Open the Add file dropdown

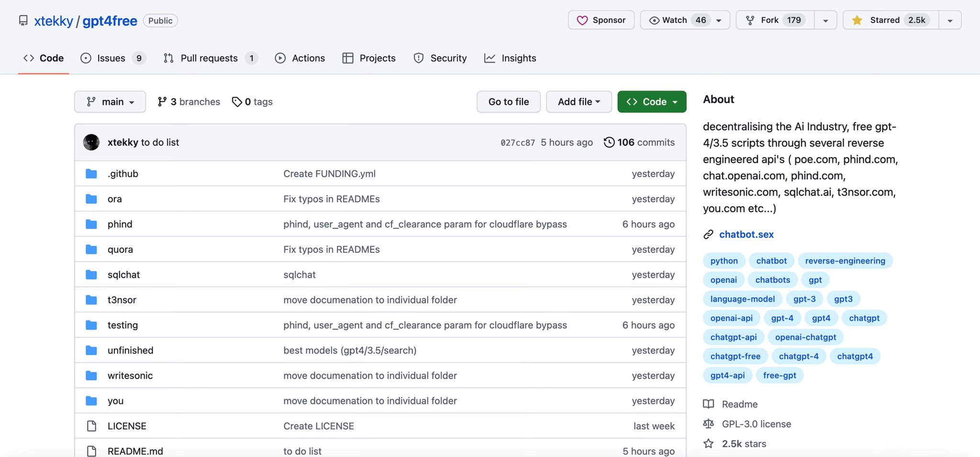[x=579, y=101]
